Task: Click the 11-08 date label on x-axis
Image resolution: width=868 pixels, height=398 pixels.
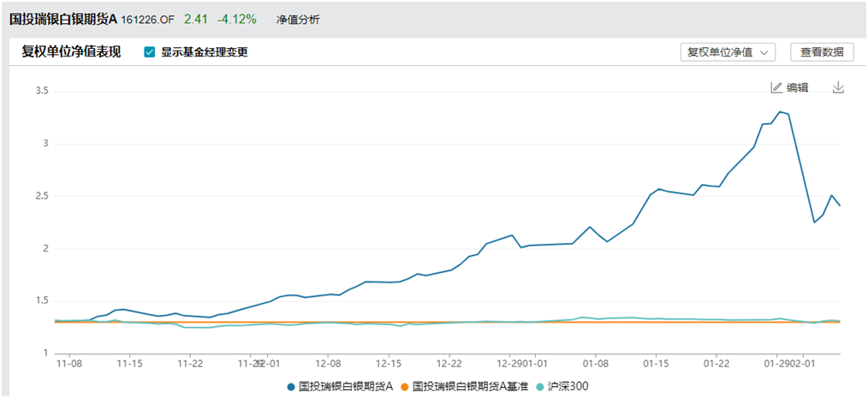Action: pos(68,362)
